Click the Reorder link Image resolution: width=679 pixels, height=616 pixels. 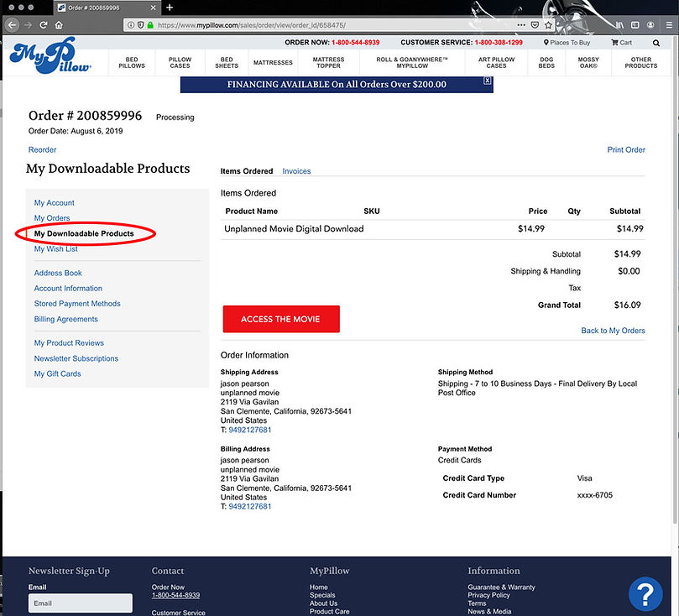[42, 149]
